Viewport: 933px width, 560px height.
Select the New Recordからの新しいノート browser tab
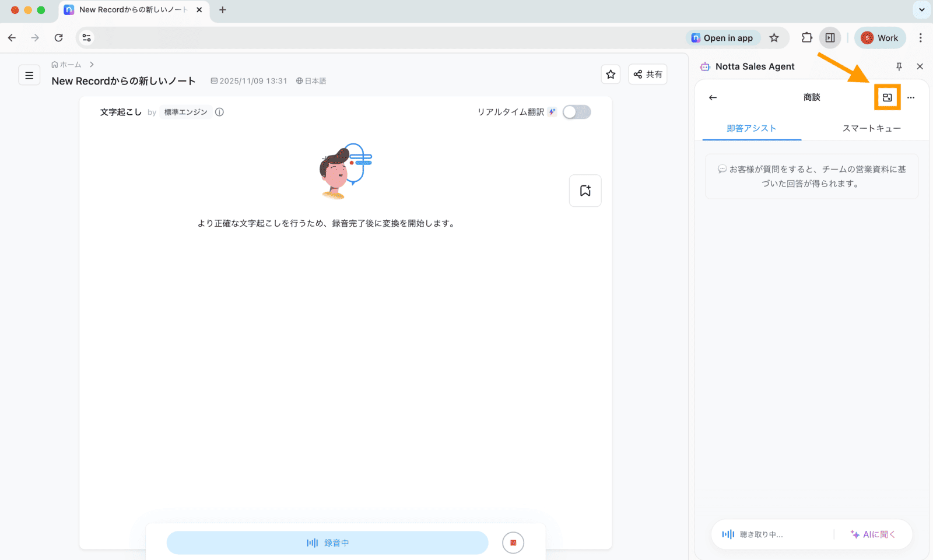134,10
